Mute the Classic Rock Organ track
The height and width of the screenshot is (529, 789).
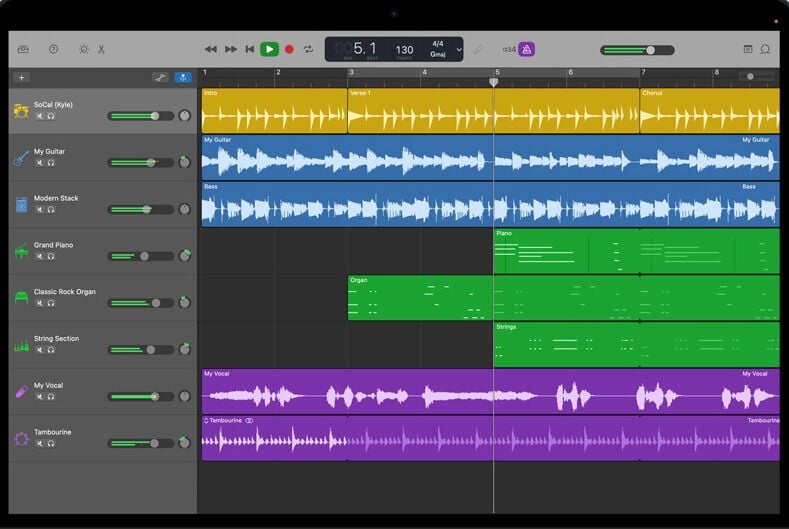(x=40, y=304)
